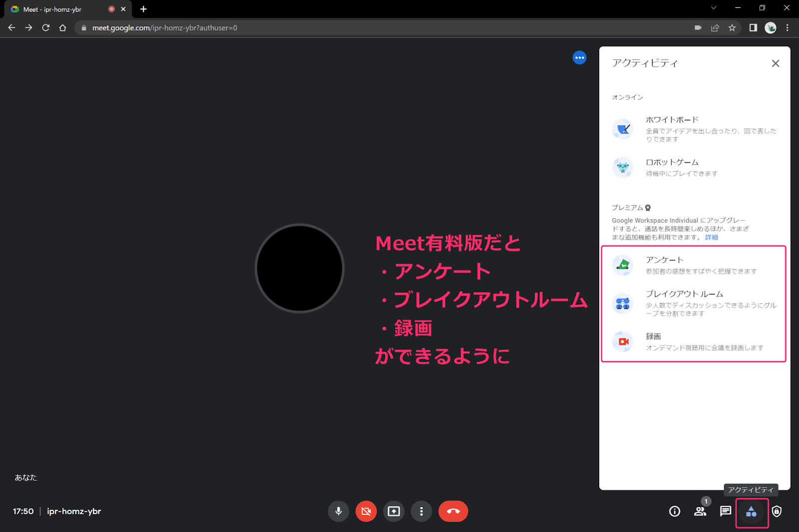The width and height of the screenshot is (799, 532).
Task: Click the recording camera icon
Action: (x=623, y=342)
